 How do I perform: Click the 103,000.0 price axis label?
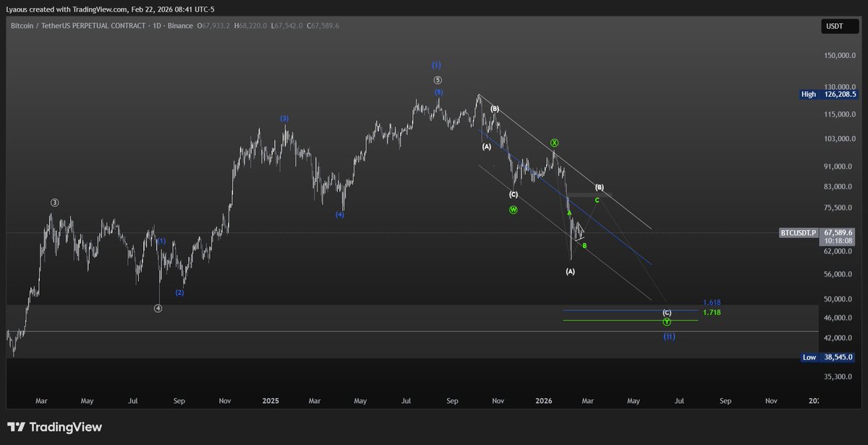(x=839, y=139)
